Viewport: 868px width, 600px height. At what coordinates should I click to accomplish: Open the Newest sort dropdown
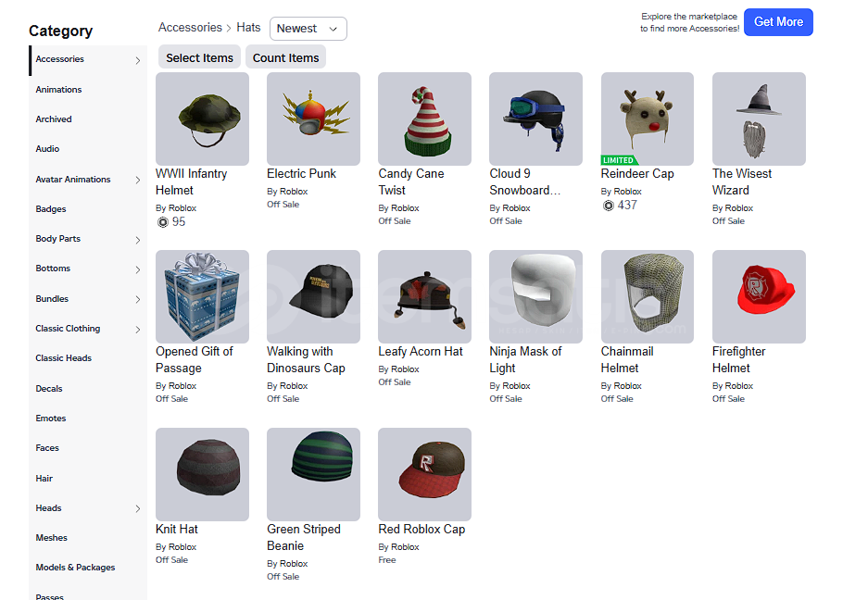point(308,29)
